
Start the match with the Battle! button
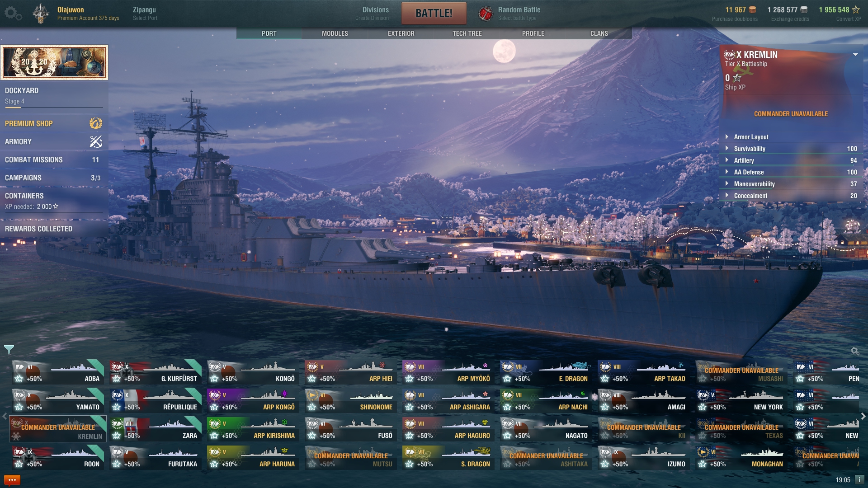(434, 14)
